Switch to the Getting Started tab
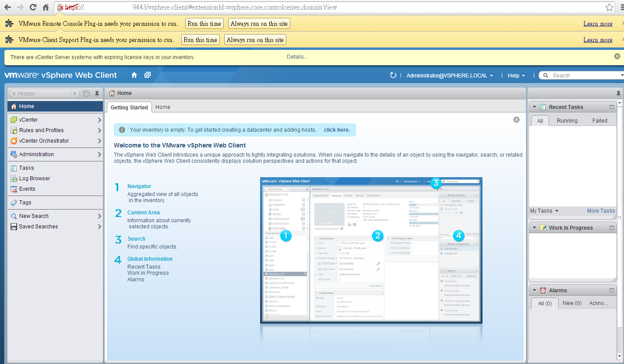The image size is (624, 364). (x=129, y=107)
